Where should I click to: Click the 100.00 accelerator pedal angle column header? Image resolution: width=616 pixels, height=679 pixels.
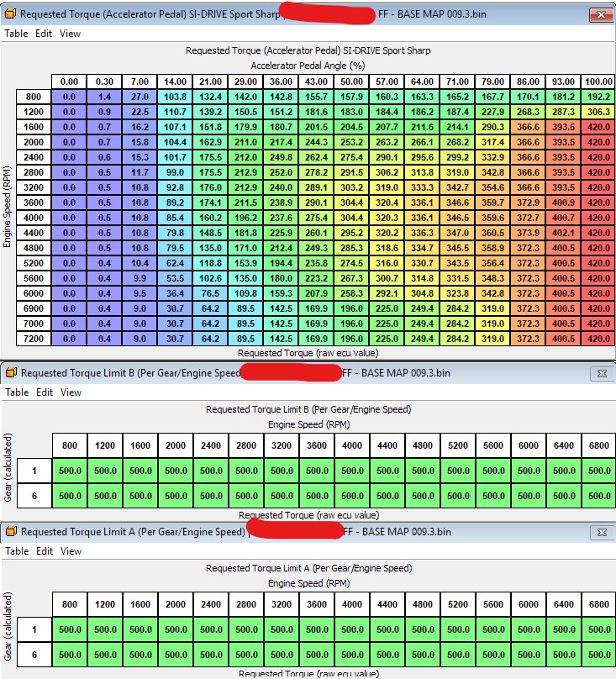pos(599,82)
